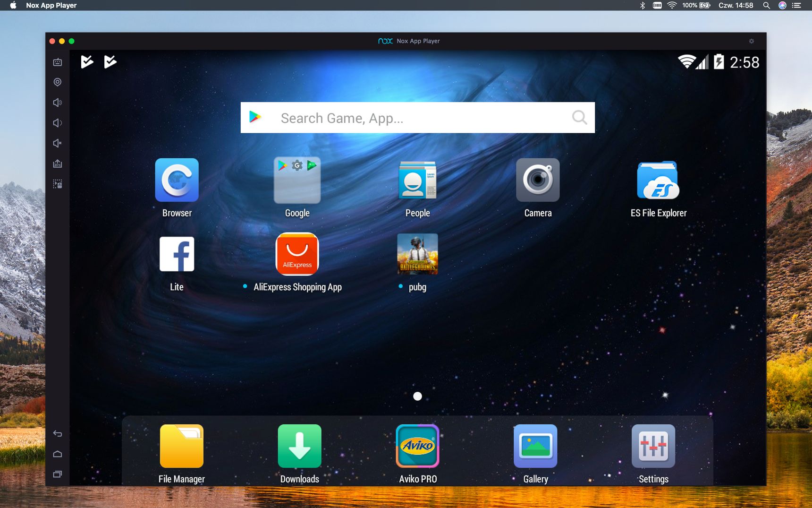812x508 pixels.
Task: Open Facebook Lite app
Action: 177,254
